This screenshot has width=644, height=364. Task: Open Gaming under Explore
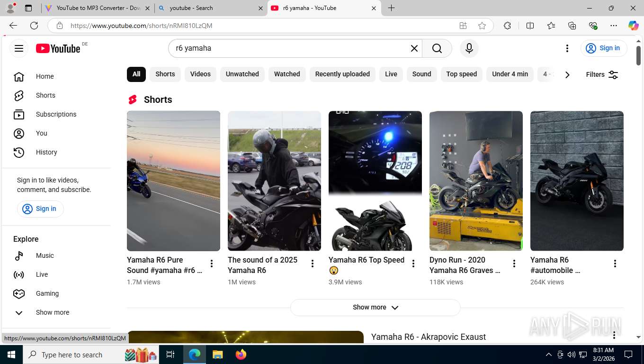coord(56,293)
